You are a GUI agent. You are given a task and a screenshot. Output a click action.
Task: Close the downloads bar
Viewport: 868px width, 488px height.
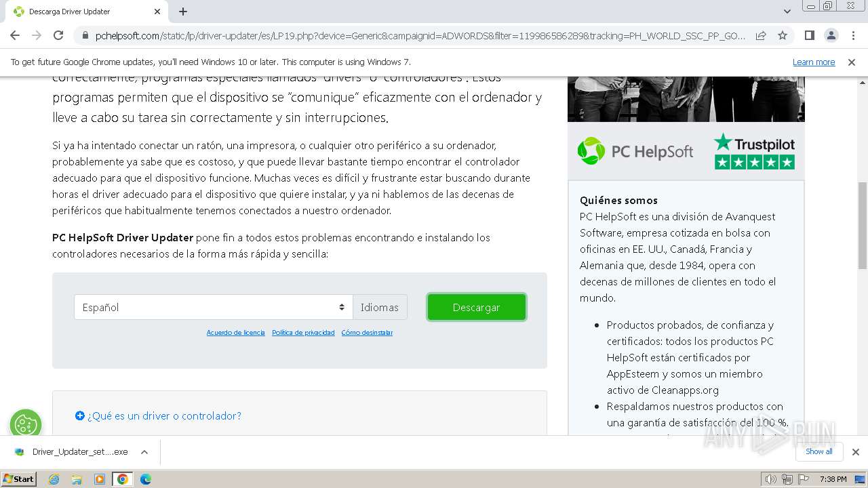point(855,452)
